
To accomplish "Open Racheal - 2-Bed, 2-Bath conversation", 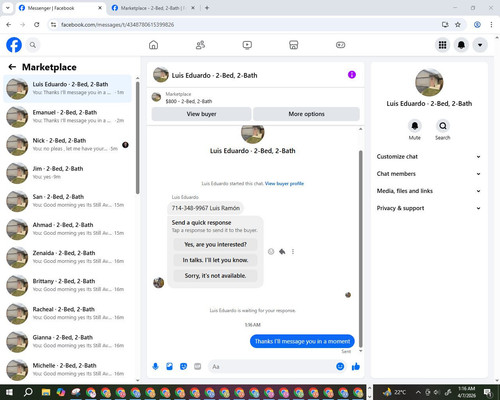I will (x=68, y=314).
